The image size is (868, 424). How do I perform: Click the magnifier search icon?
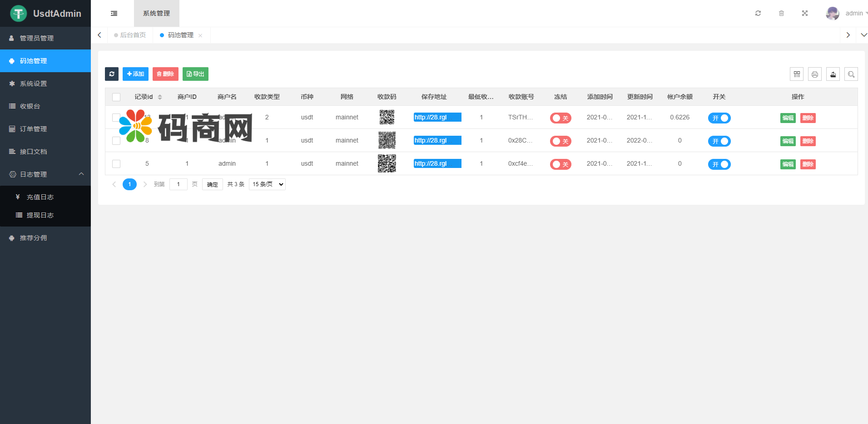tap(851, 74)
